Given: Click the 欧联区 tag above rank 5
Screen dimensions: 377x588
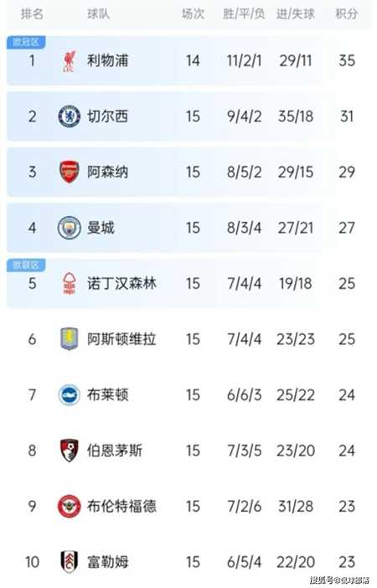Looking at the screenshot, I should click(x=26, y=265).
